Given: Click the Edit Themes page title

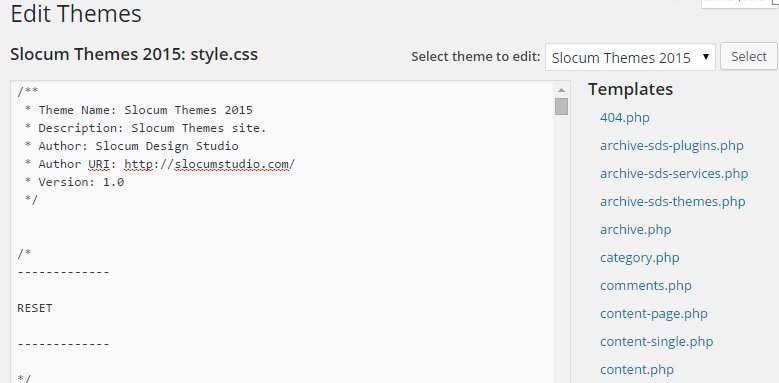Looking at the screenshot, I should pyautogui.click(x=76, y=14).
